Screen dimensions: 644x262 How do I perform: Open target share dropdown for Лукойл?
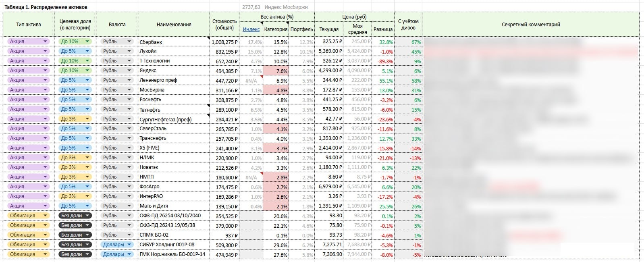pyautogui.click(x=75, y=51)
